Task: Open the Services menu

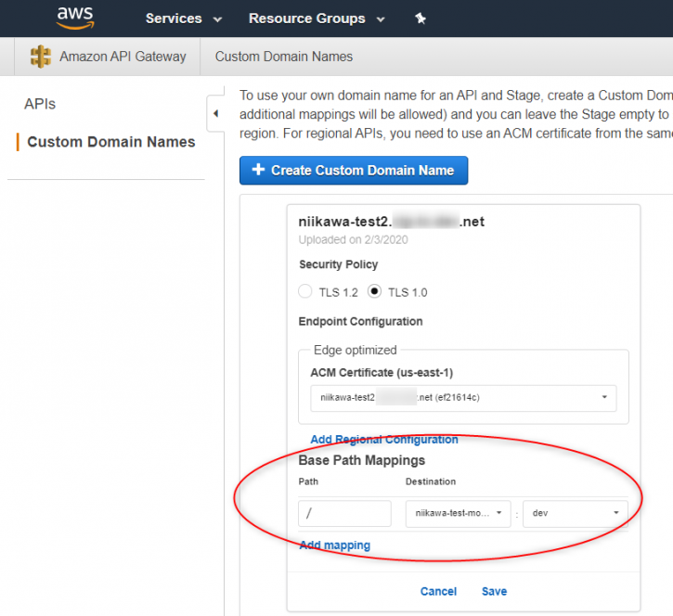Action: 184,19
